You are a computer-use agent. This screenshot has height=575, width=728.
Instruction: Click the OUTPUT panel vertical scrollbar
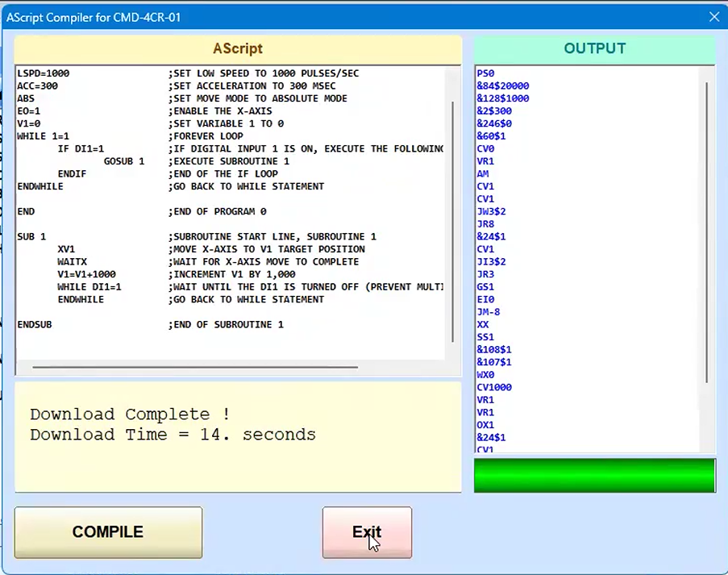click(x=707, y=232)
